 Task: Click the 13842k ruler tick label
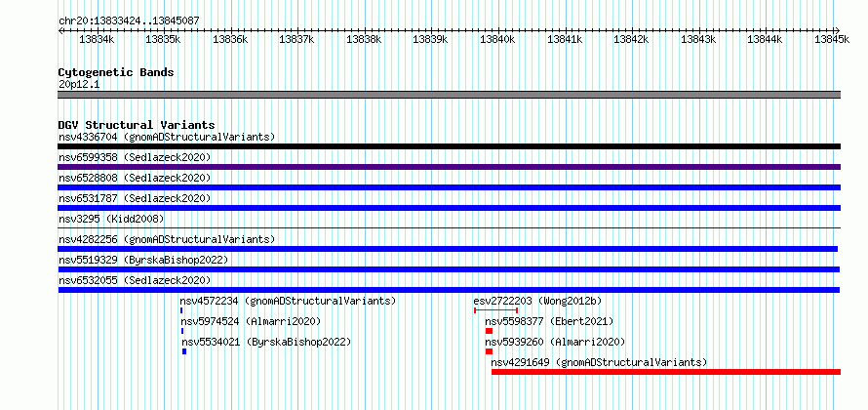(x=632, y=39)
